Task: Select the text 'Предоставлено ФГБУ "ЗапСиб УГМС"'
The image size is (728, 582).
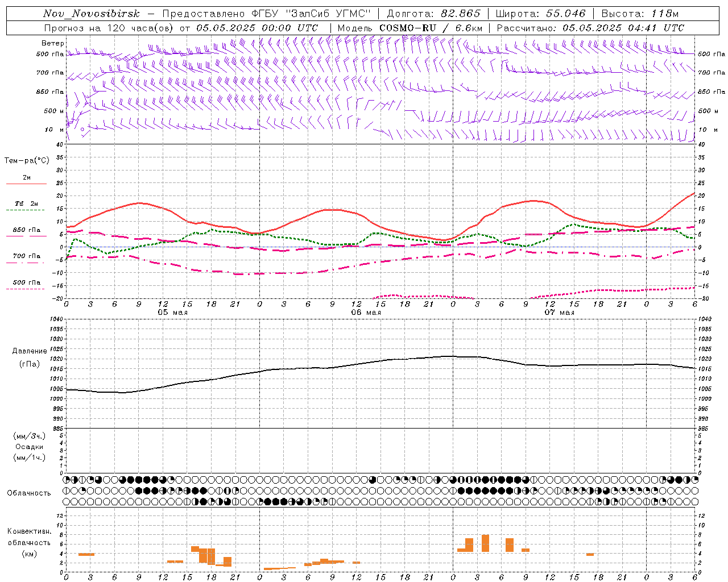Action: (266, 14)
